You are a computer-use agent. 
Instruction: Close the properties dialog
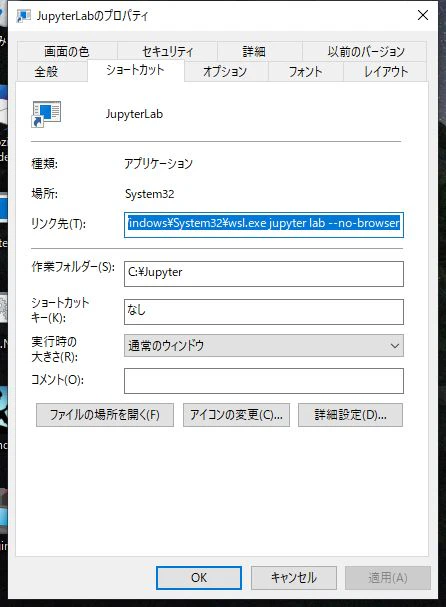coord(423,15)
